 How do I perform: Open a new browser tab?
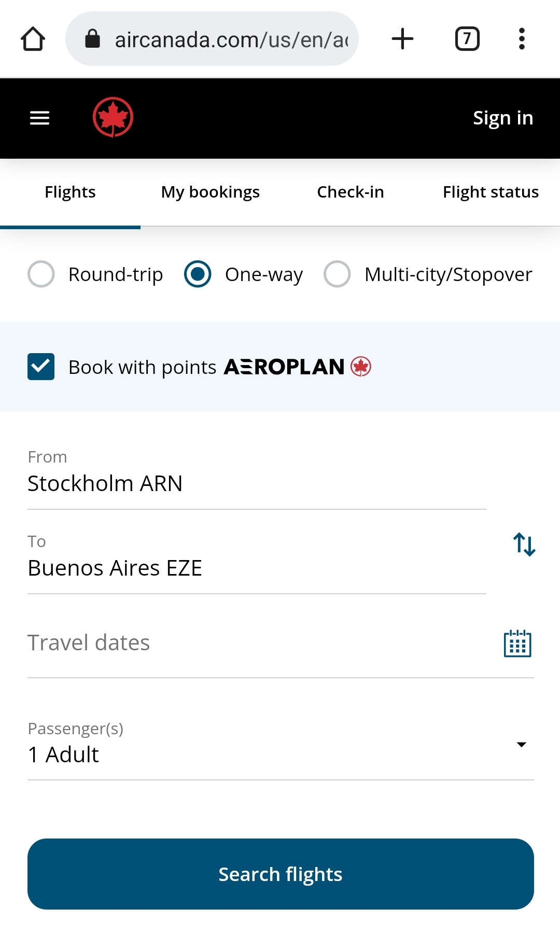[x=402, y=39]
